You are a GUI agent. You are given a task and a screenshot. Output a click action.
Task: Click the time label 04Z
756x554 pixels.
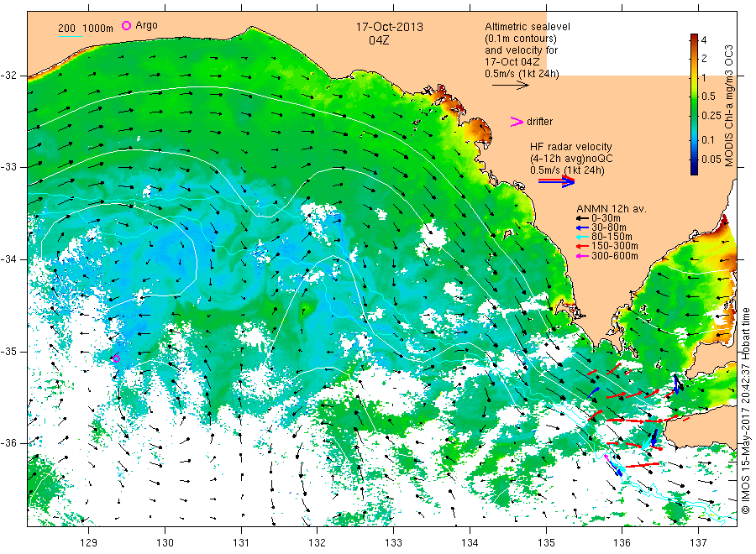point(379,40)
